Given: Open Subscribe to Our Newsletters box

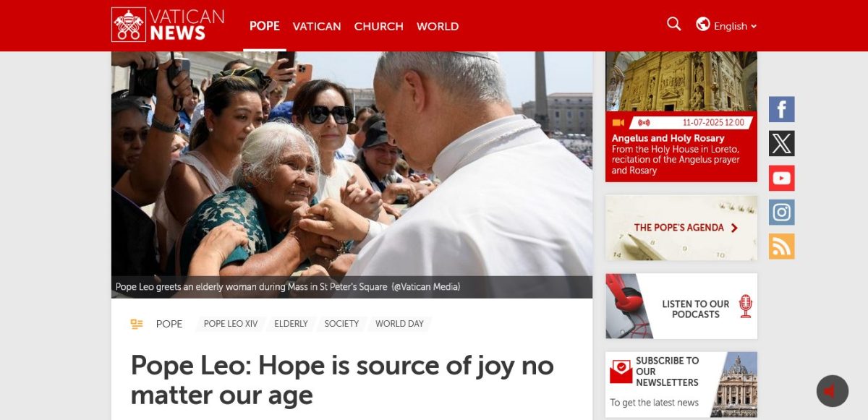Looking at the screenshot, I should click(x=681, y=385).
